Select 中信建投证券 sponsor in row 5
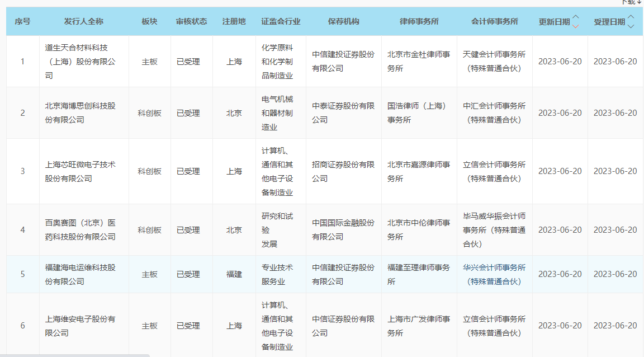 click(x=343, y=274)
